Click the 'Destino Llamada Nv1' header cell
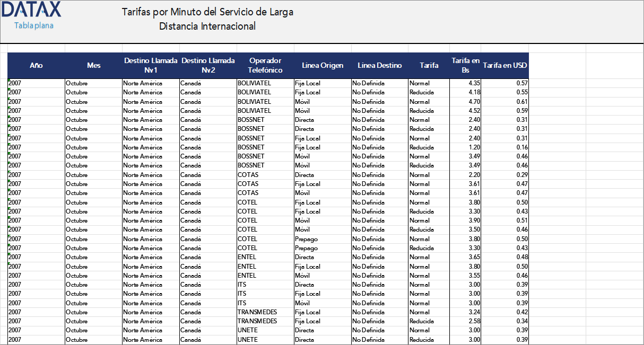This screenshot has width=644, height=345. [x=151, y=65]
